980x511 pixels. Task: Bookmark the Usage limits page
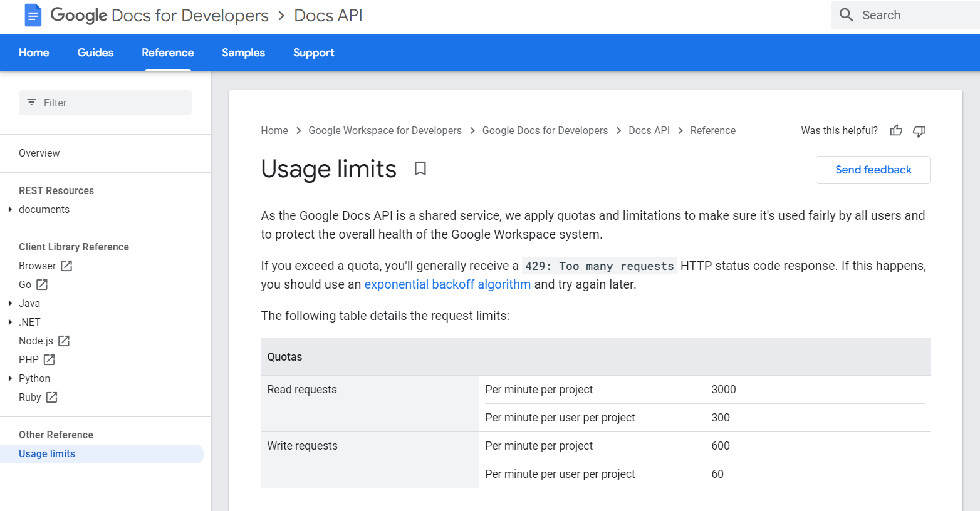tap(420, 168)
